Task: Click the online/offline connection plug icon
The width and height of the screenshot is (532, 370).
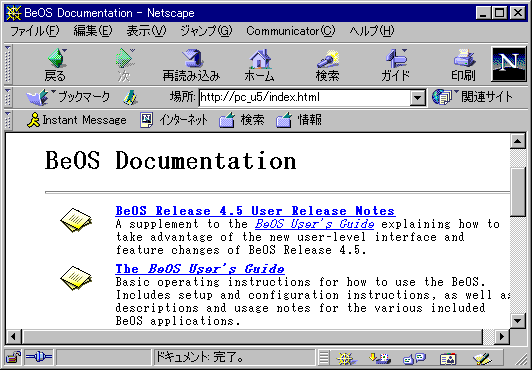Action: 39,357
